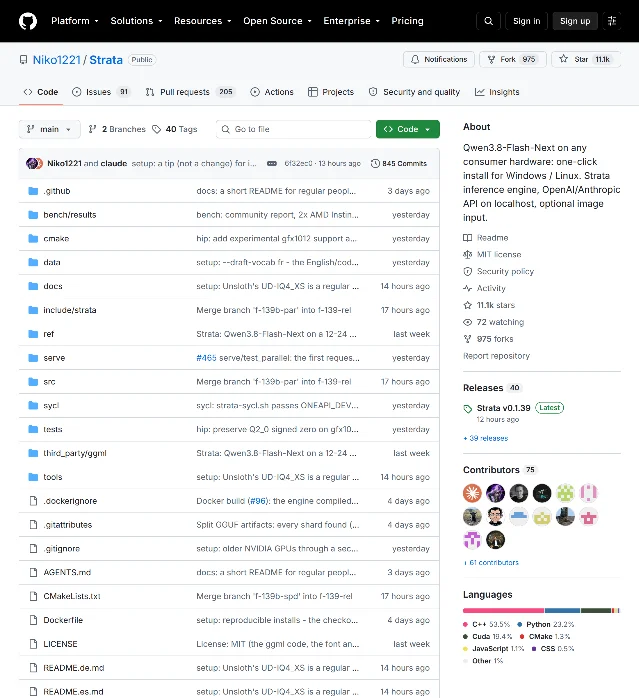
Task: Switch to the Issues tab
Action: tap(101, 92)
